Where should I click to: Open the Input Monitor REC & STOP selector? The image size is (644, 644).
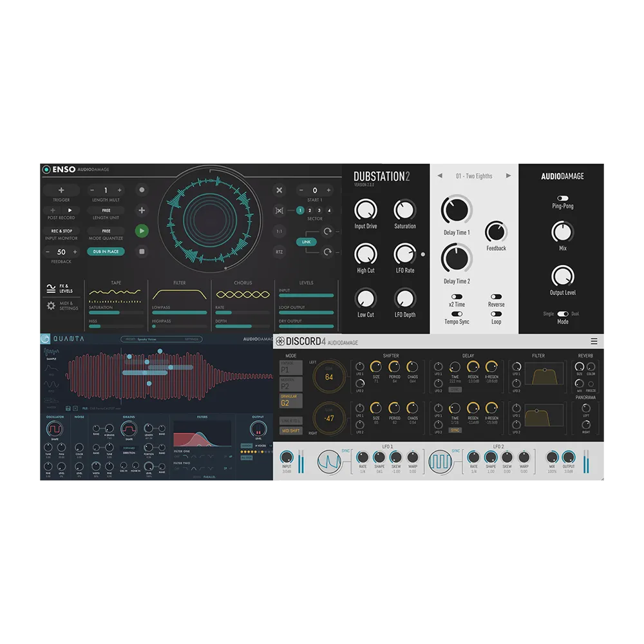[x=62, y=231]
